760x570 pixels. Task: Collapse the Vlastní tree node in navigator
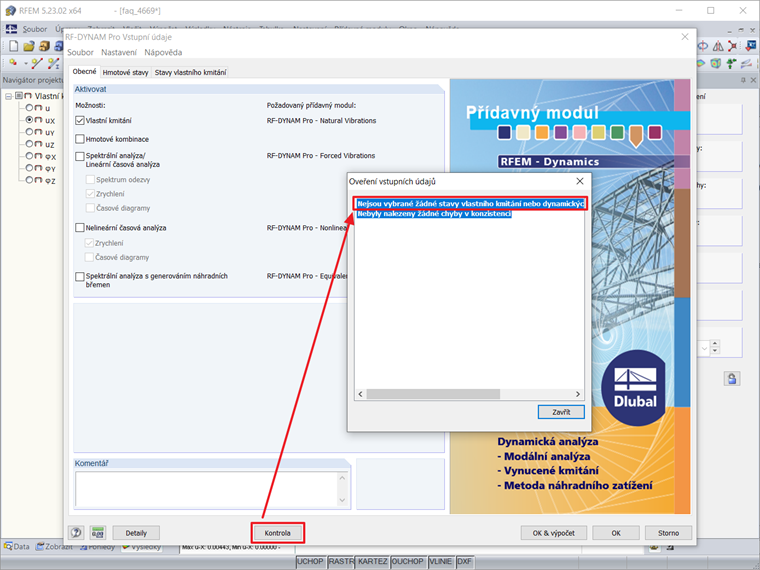click(x=8, y=96)
